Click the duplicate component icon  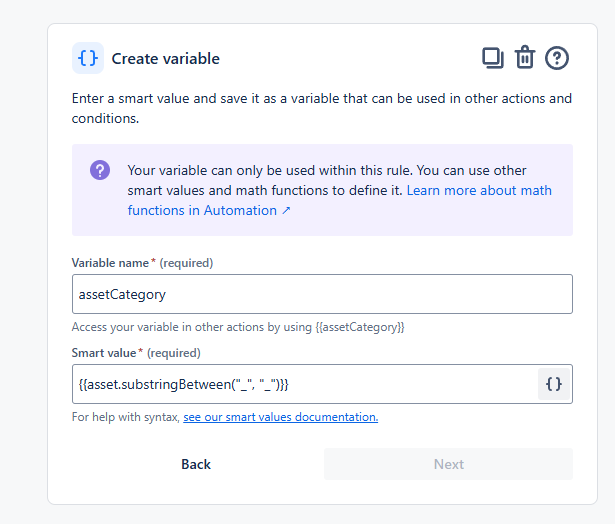tap(493, 58)
